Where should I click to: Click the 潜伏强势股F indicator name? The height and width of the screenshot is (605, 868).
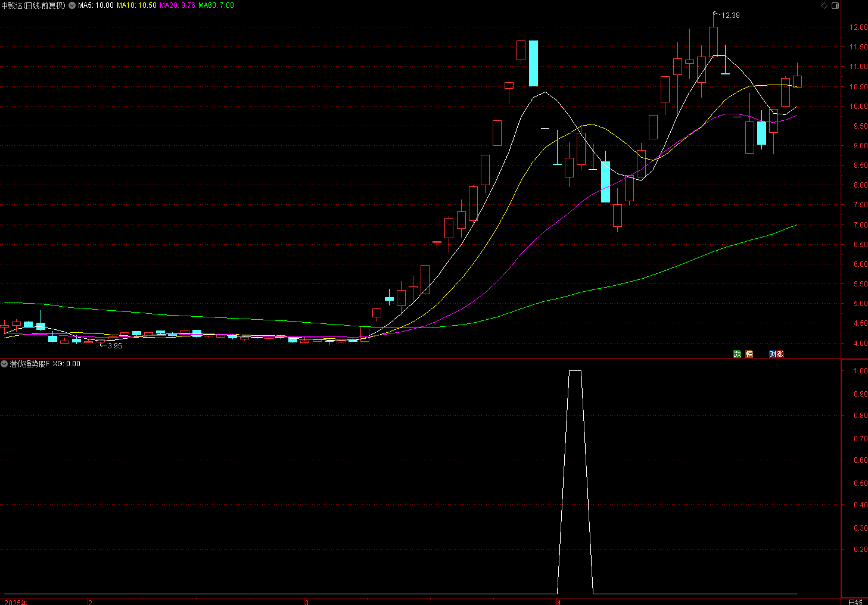click(30, 364)
